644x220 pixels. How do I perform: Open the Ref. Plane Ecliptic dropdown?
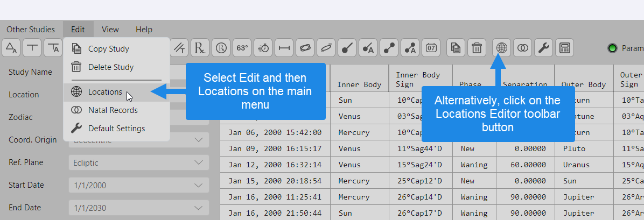click(199, 162)
